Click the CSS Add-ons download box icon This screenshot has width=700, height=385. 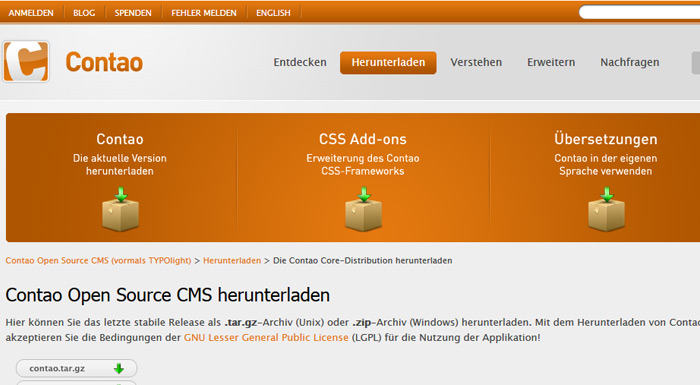point(363,209)
